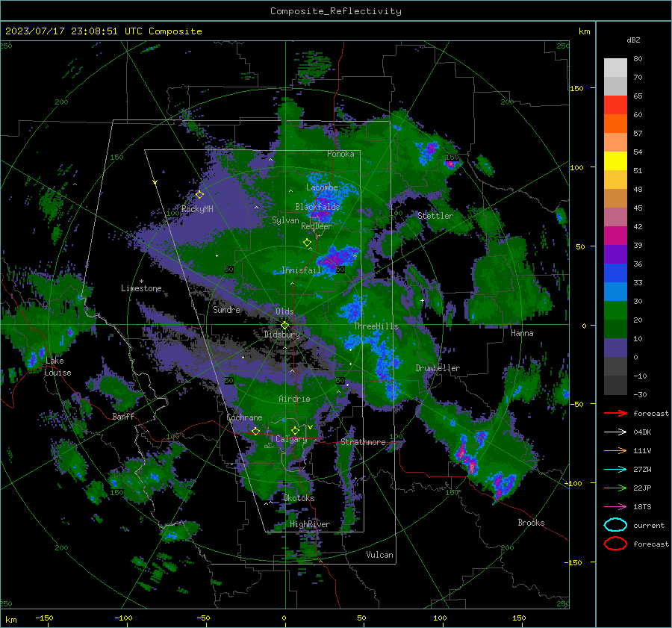Click the orange 111V arrow icon
672x628 pixels.
pyautogui.click(x=615, y=450)
